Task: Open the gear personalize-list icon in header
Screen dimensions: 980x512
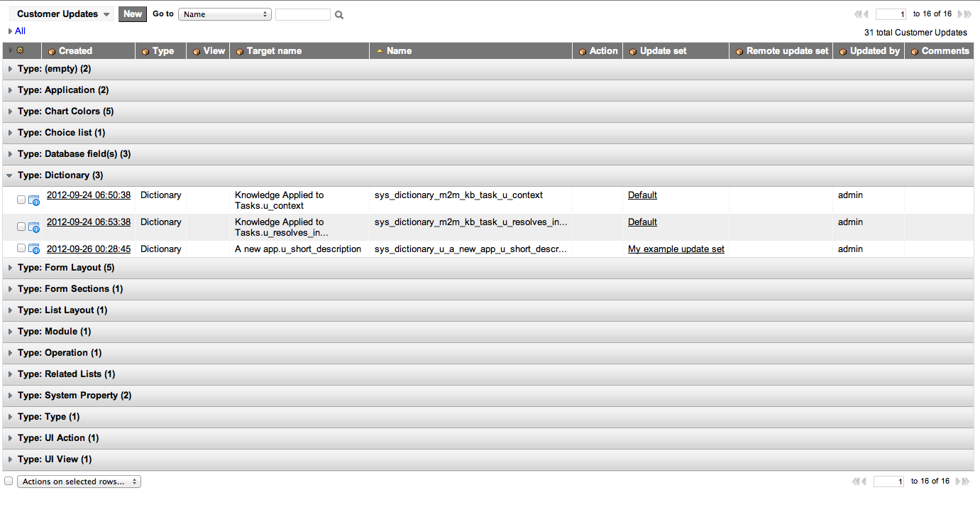Action: 20,50
